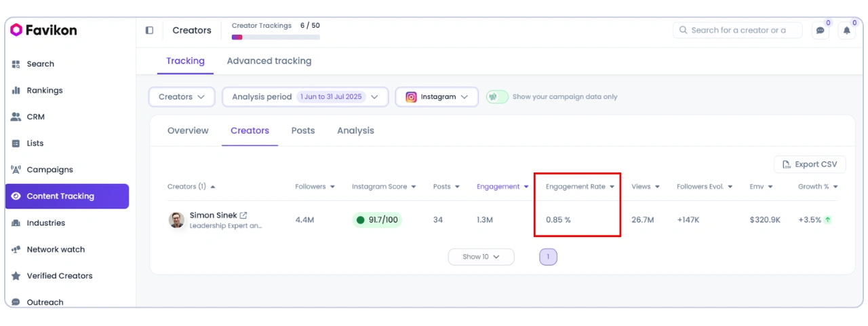Viewport: 868px width, 326px height.
Task: Select the Posts tab
Action: (x=303, y=130)
